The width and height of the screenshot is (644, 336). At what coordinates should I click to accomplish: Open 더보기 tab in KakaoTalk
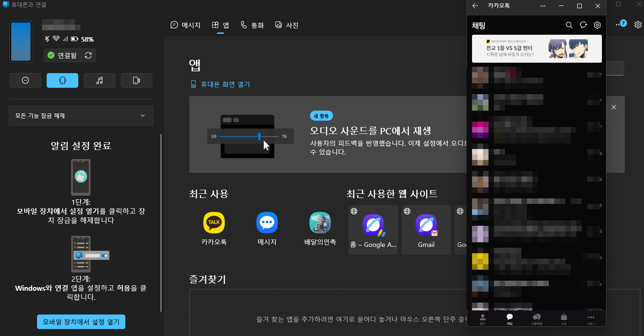[591, 319]
